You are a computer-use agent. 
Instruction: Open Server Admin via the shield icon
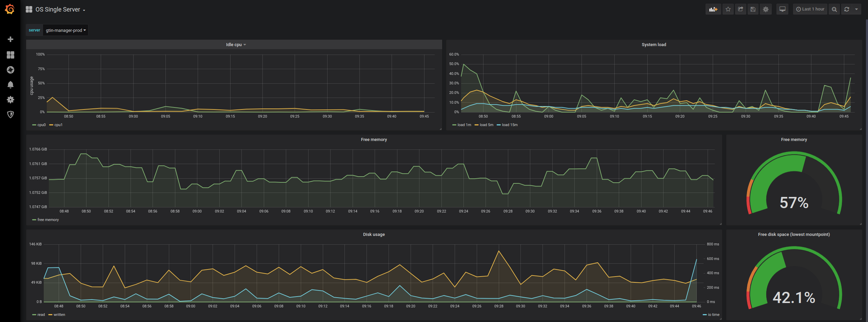tap(11, 115)
